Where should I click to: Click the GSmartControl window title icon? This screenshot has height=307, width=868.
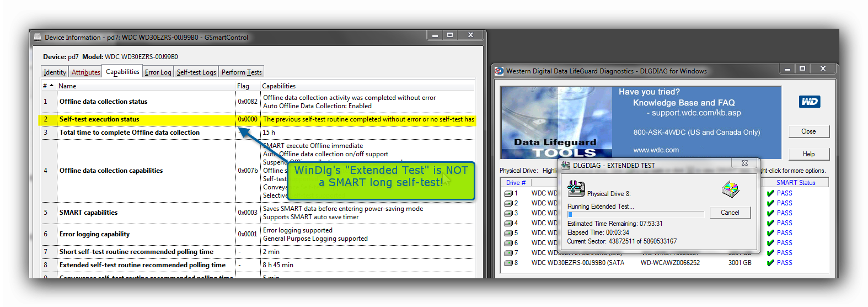(x=37, y=38)
